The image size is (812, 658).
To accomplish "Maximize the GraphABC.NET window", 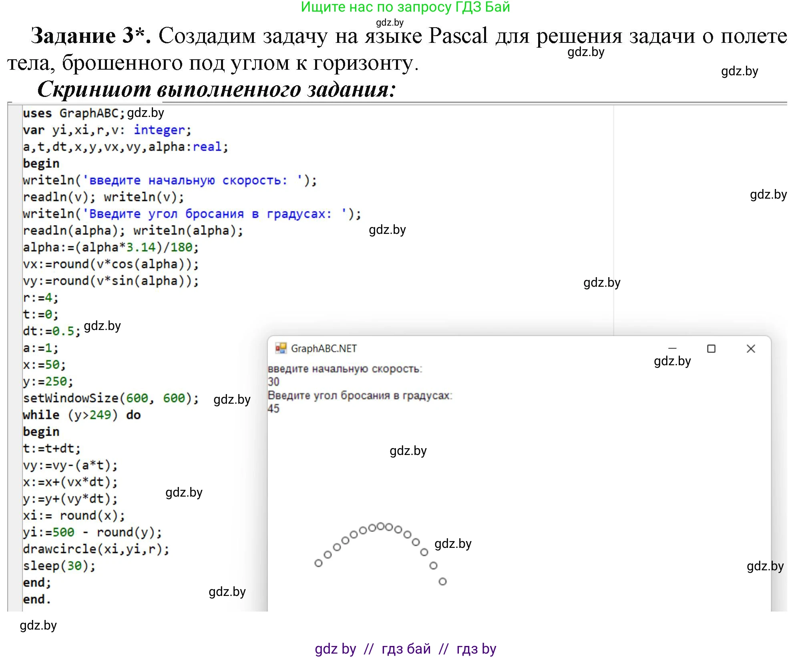I will pyautogui.click(x=711, y=349).
